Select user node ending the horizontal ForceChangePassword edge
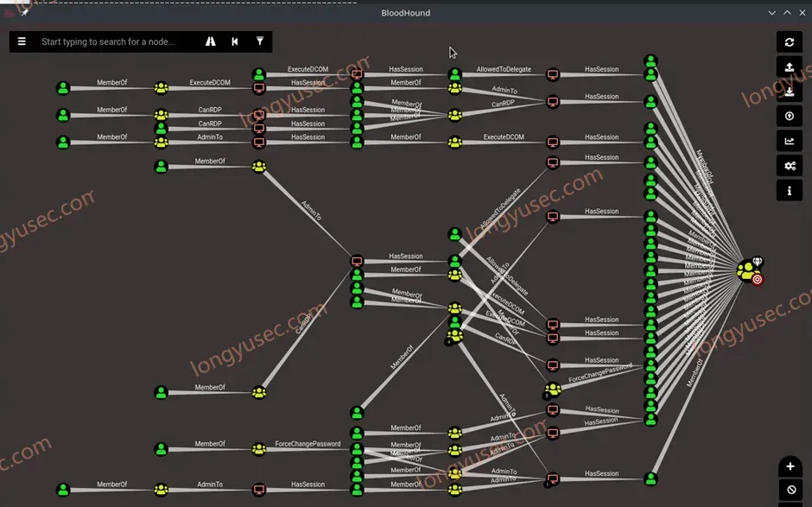This screenshot has width=812, height=507. 357,449
